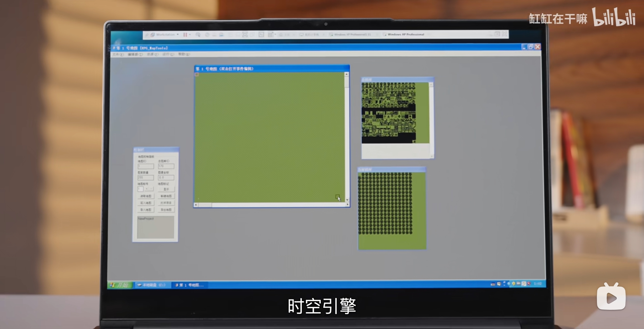The image size is (644, 329).
Task: Click the 地图标号 number input field
Action: click(x=140, y=189)
